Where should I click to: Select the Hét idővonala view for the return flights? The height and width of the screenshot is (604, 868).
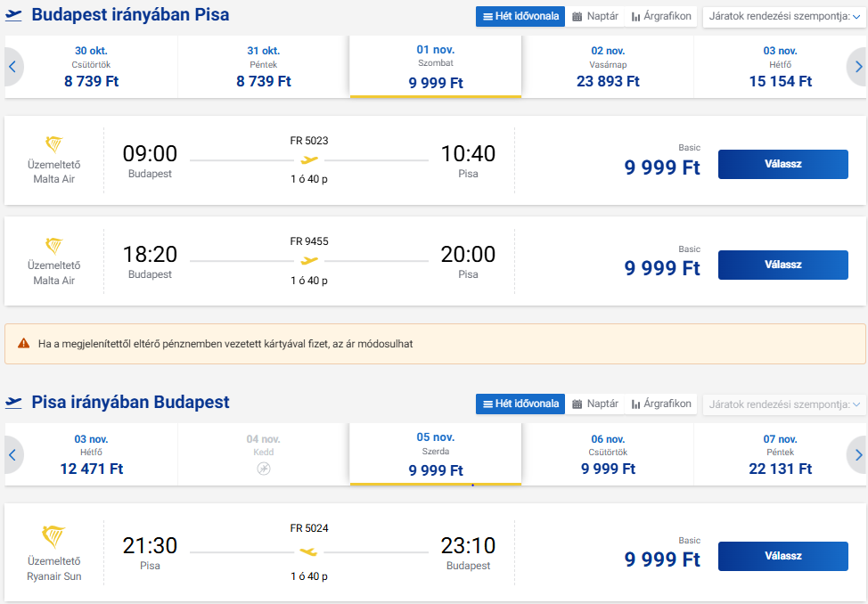(520, 404)
